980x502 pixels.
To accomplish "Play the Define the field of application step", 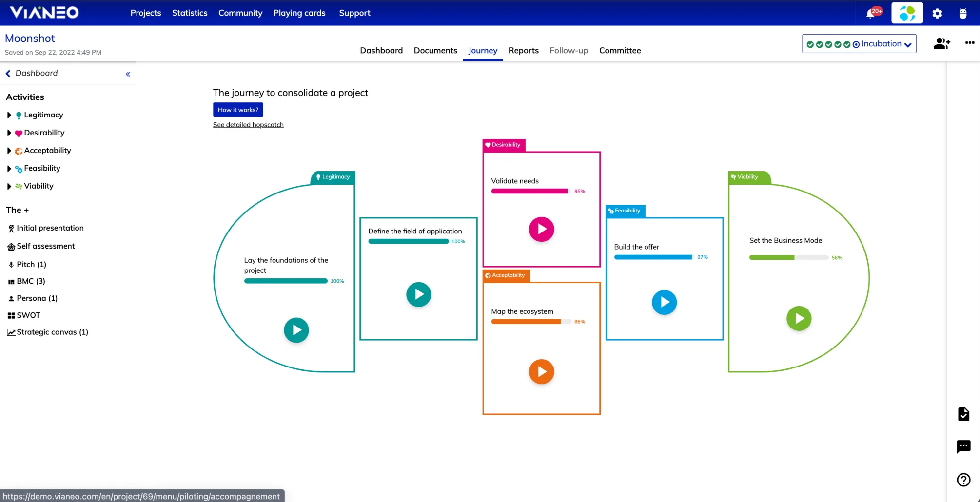I will pos(419,294).
